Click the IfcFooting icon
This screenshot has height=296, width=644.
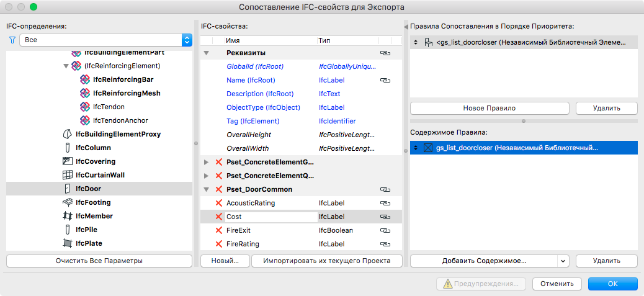pyautogui.click(x=68, y=202)
